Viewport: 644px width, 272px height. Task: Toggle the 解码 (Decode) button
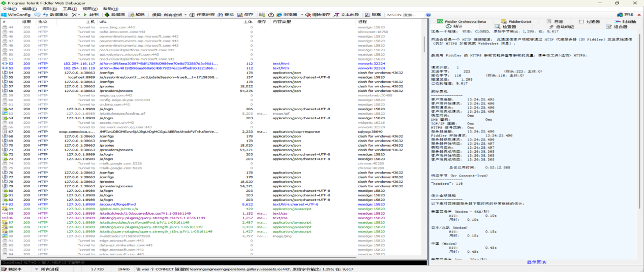click(x=137, y=15)
